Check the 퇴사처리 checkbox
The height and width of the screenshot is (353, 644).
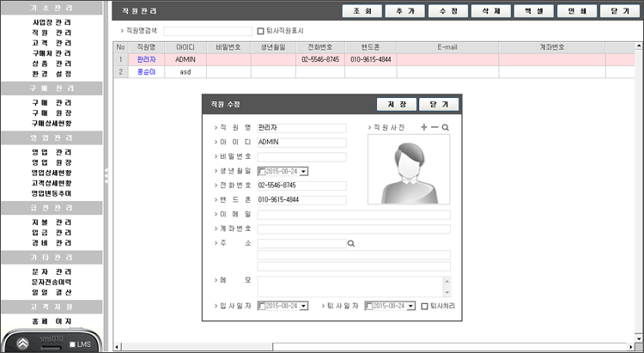(x=424, y=306)
